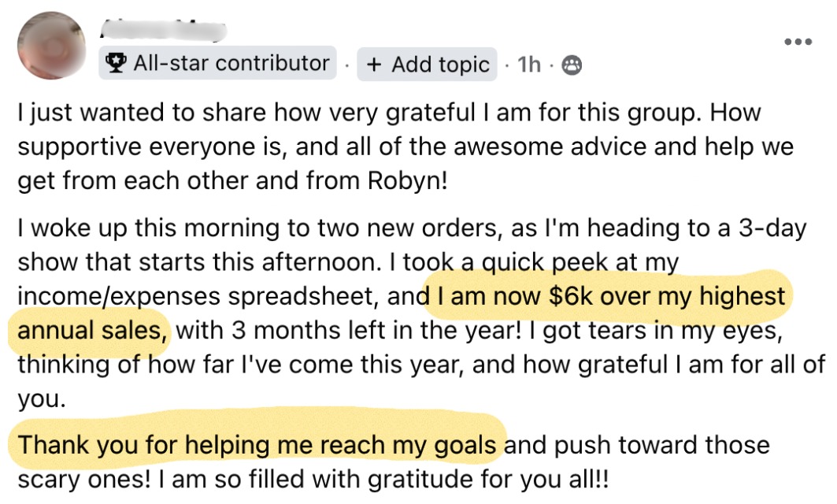Viewport: 837px width, 504px height.
Task: Click 'with 3 months left in the year!'
Action: tap(348, 331)
